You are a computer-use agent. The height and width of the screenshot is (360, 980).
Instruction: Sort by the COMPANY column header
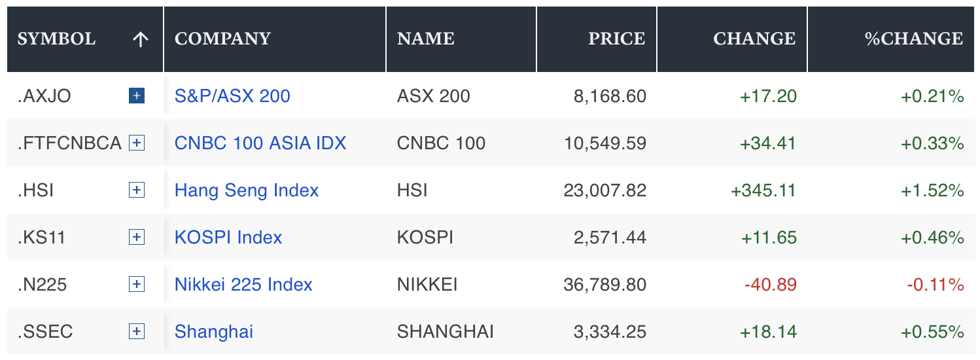222,39
